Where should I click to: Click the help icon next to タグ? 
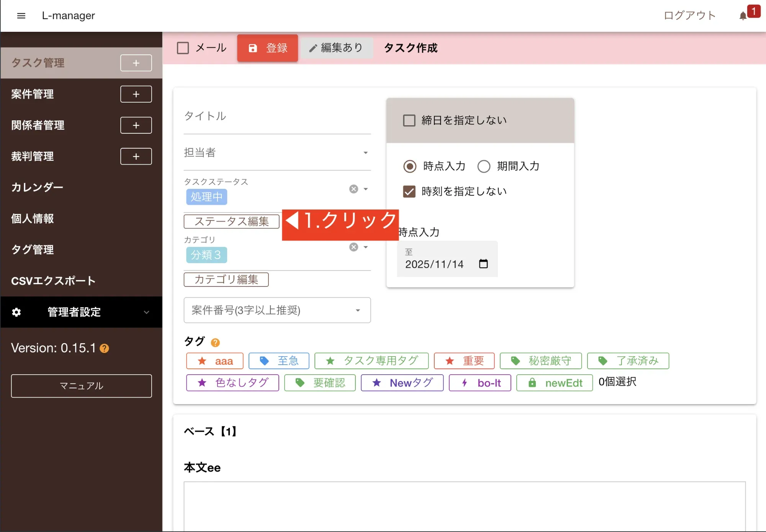tap(215, 342)
